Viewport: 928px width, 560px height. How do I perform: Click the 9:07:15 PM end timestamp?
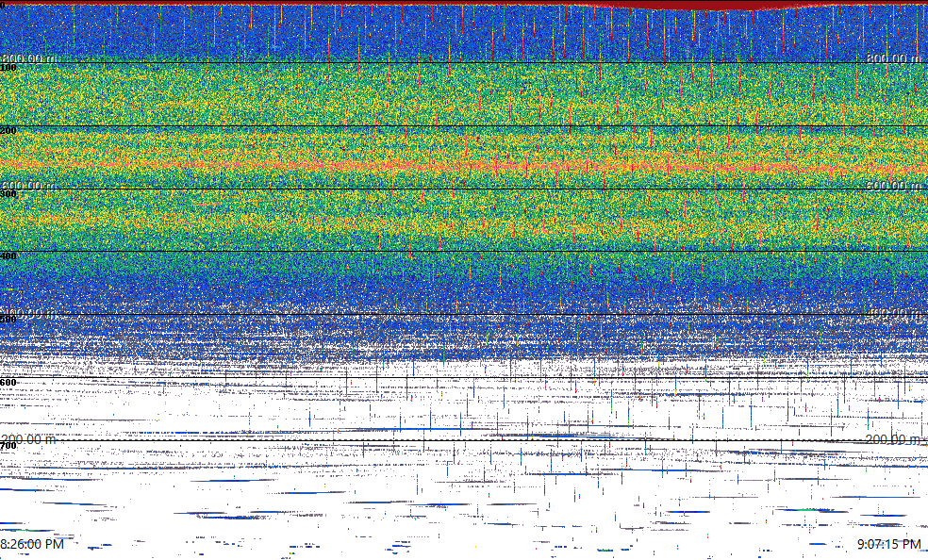click(889, 544)
